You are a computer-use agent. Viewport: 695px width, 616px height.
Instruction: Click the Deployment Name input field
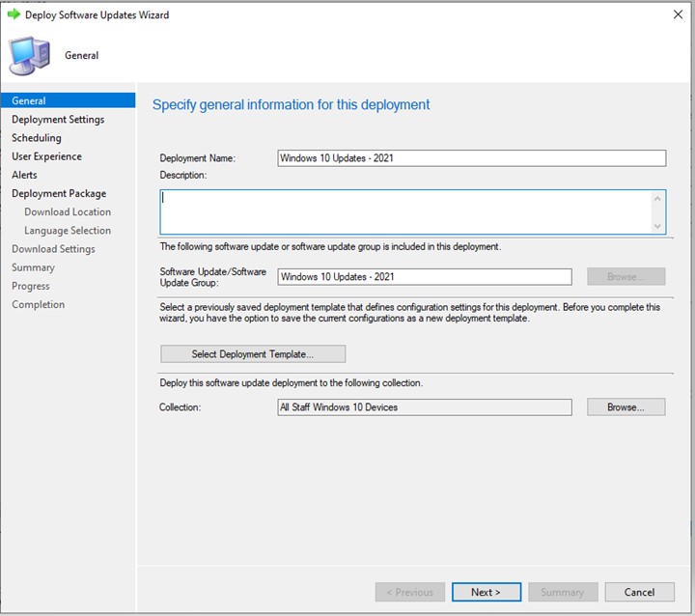click(472, 158)
